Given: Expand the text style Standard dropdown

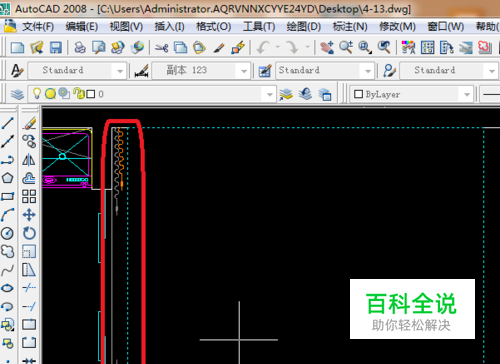Looking at the screenshot, I should [120, 71].
